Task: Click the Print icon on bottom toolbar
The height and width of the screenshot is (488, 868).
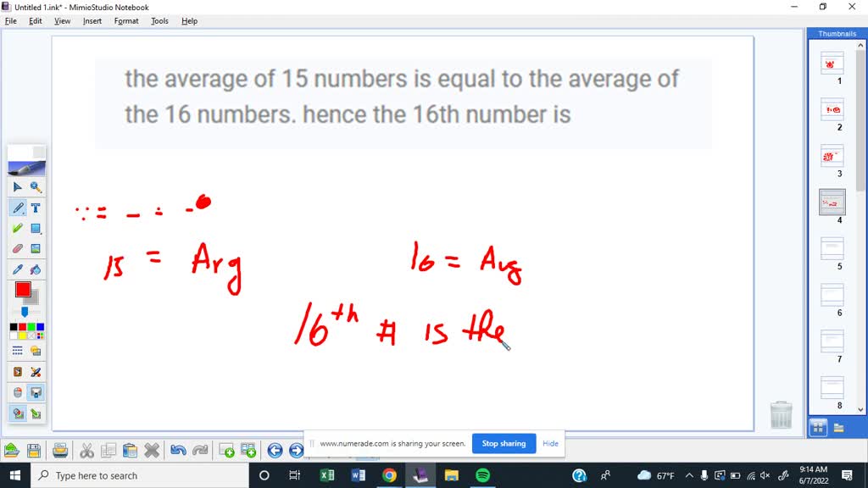Action: (59, 450)
